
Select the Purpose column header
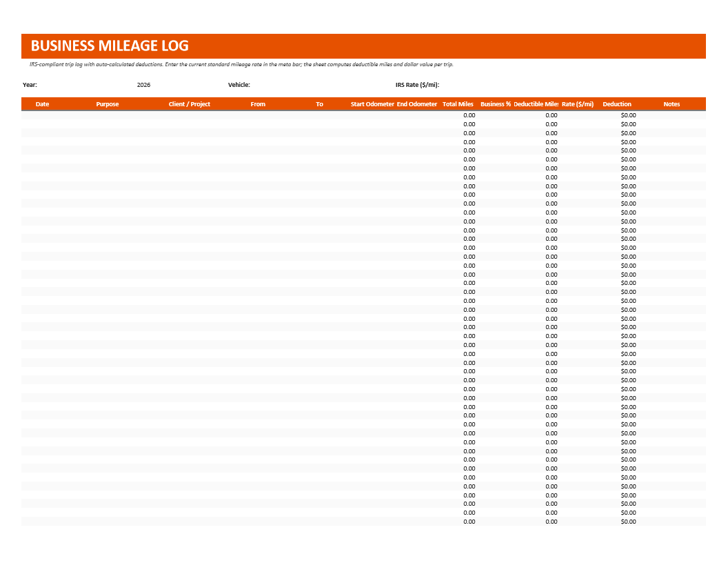108,104
